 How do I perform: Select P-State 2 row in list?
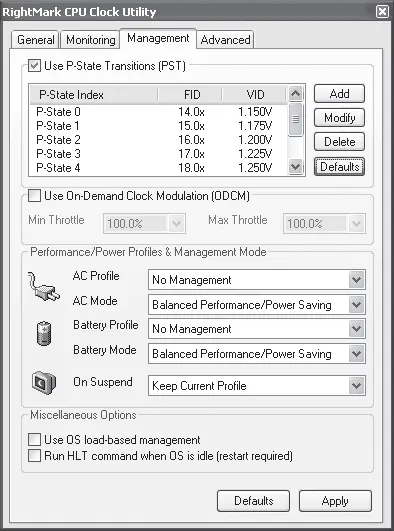[x=158, y=140]
